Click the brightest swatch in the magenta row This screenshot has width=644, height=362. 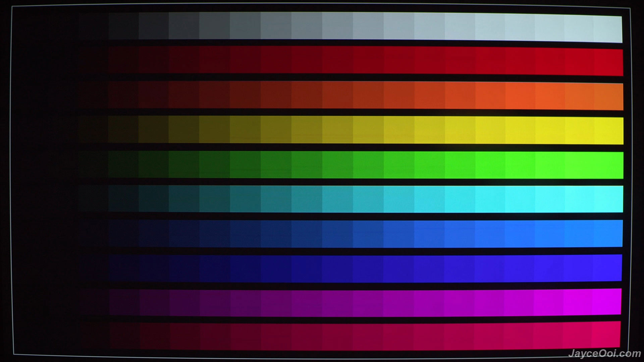[607, 302]
